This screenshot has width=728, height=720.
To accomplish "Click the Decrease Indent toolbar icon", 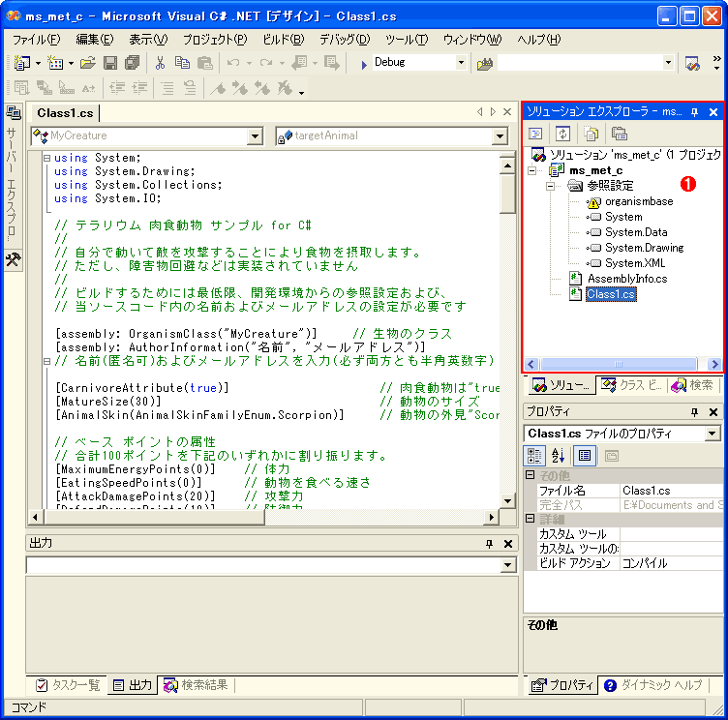I will click(x=117, y=87).
